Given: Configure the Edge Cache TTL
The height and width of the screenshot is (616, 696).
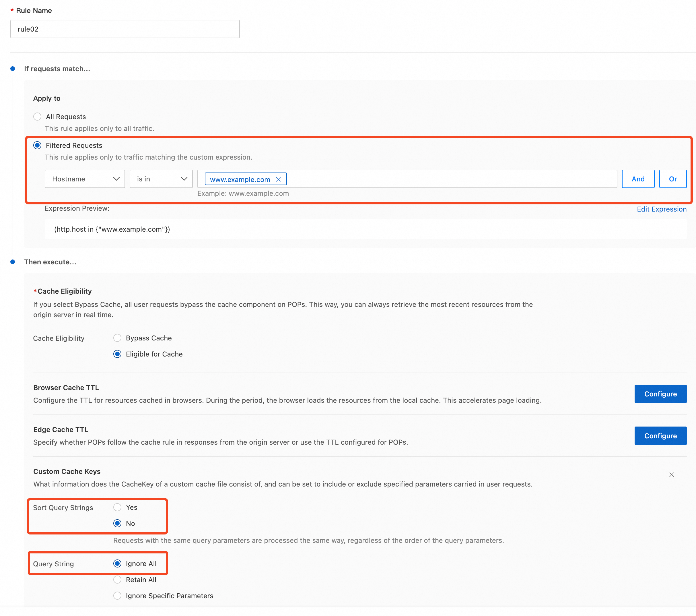Looking at the screenshot, I should pyautogui.click(x=660, y=436).
